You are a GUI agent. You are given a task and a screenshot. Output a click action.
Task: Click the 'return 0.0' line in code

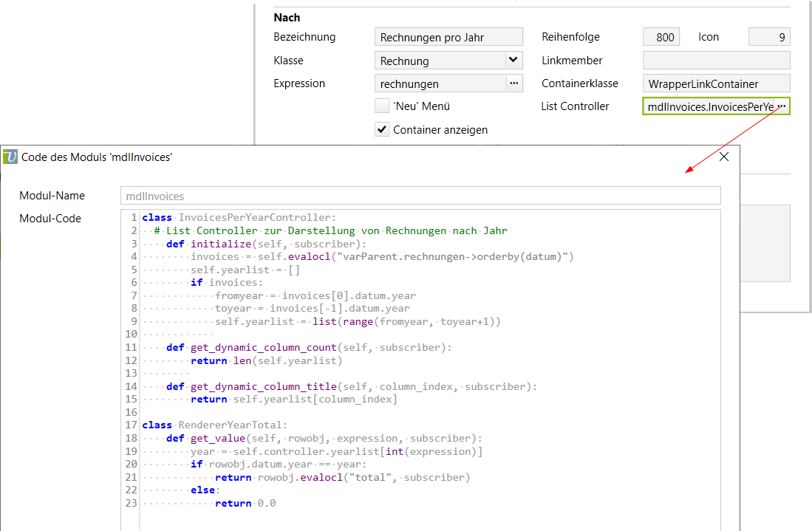(245, 503)
